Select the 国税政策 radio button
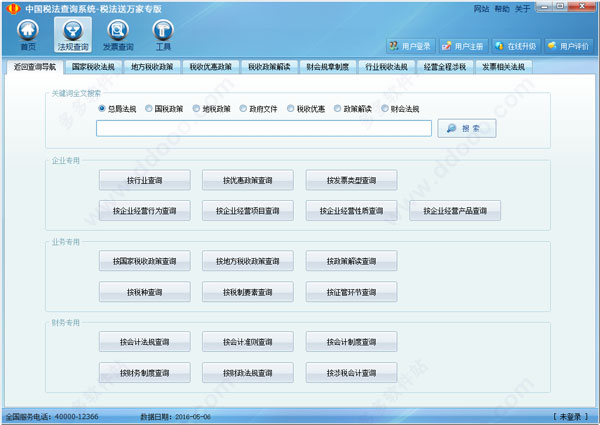This screenshot has width=600, height=425. pyautogui.click(x=149, y=109)
